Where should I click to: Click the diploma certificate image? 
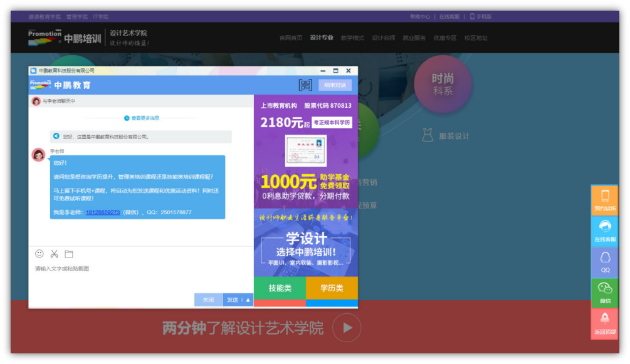[306, 150]
